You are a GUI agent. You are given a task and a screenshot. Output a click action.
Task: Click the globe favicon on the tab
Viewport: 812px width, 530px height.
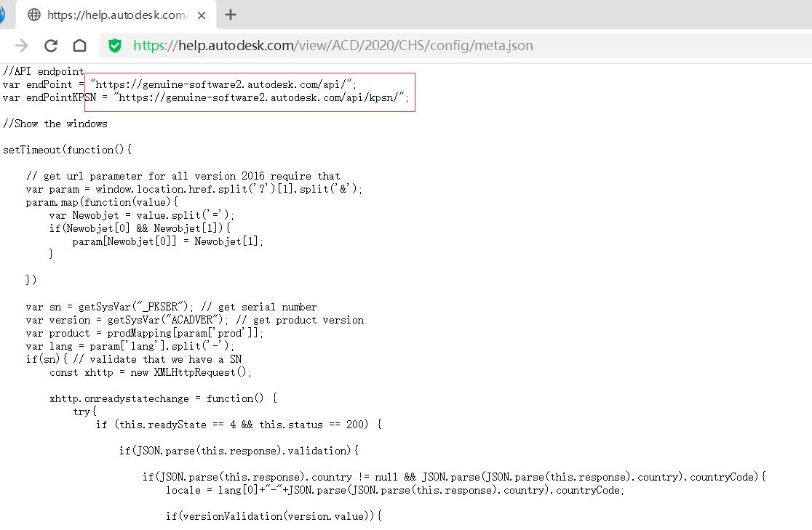click(34, 15)
